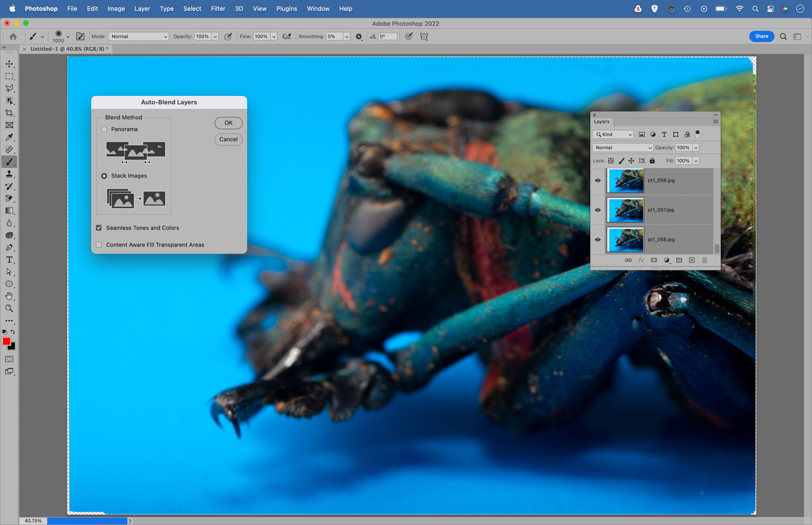Select the Healing Brush tool

click(x=9, y=149)
